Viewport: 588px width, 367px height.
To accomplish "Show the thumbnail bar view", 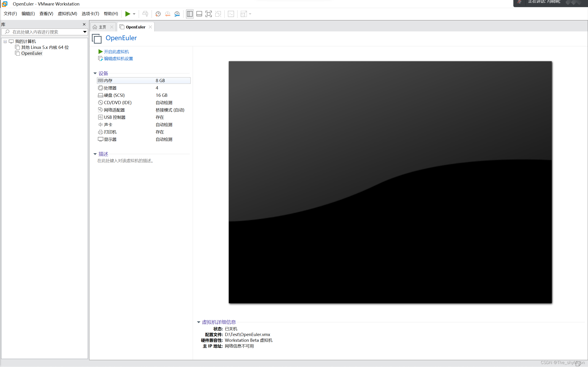I will (199, 14).
